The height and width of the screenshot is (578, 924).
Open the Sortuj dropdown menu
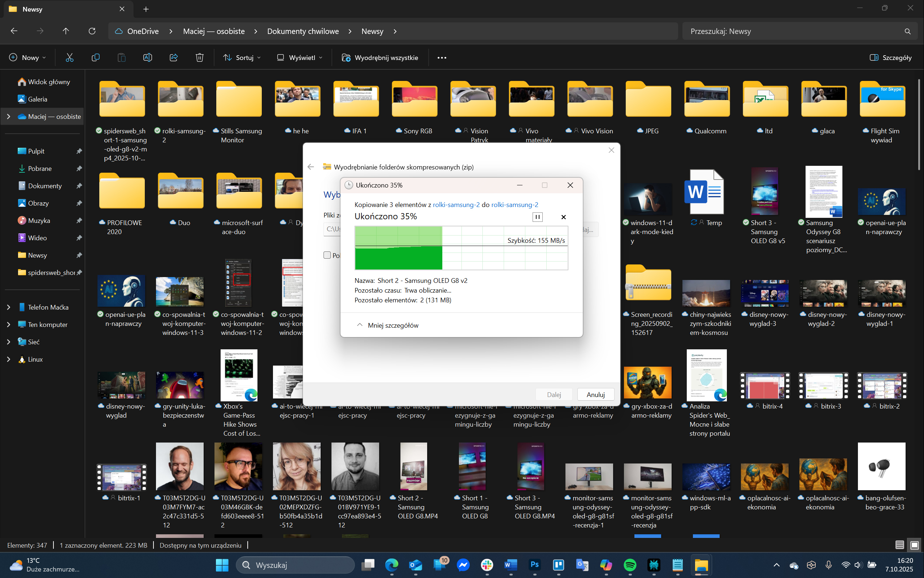242,58
